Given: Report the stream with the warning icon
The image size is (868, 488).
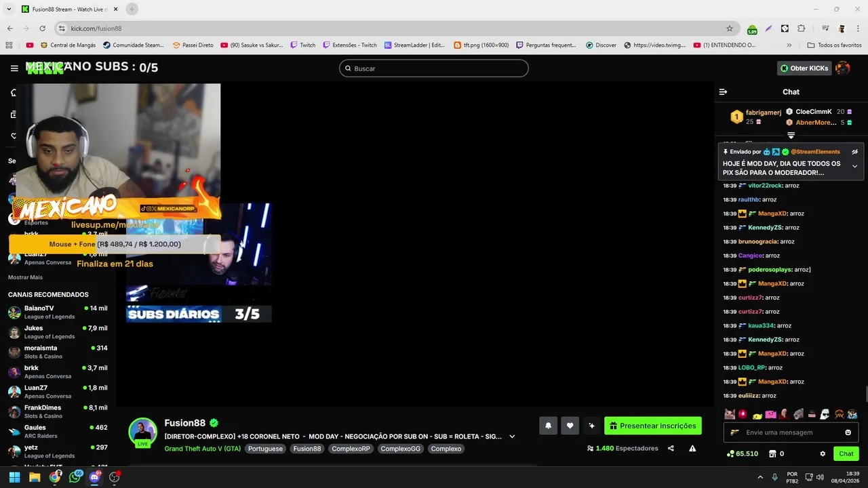Looking at the screenshot, I should (692, 448).
